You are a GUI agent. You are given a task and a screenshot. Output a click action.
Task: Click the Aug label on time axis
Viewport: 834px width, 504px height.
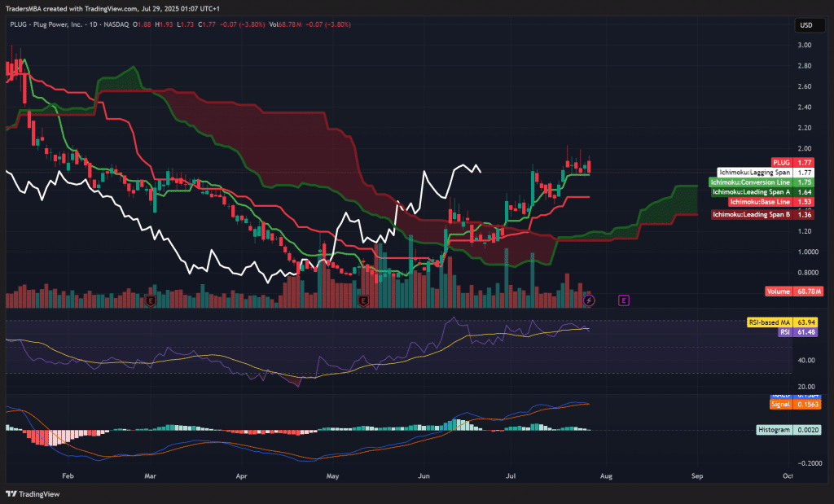(606, 474)
